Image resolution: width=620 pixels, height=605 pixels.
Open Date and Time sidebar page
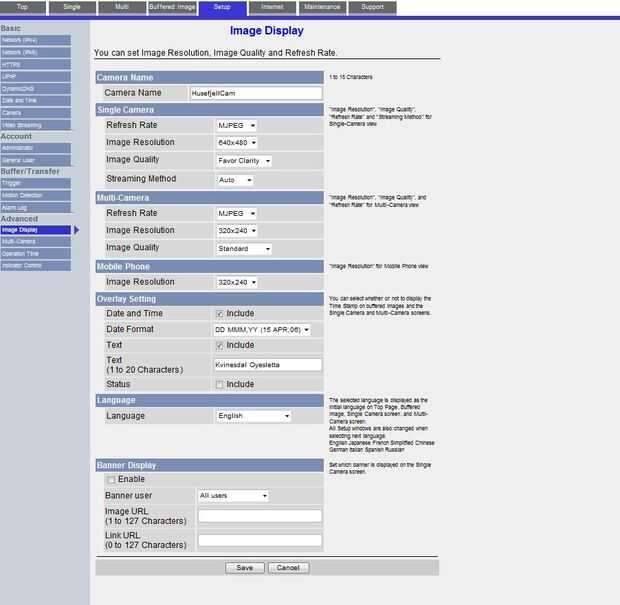coord(36,101)
